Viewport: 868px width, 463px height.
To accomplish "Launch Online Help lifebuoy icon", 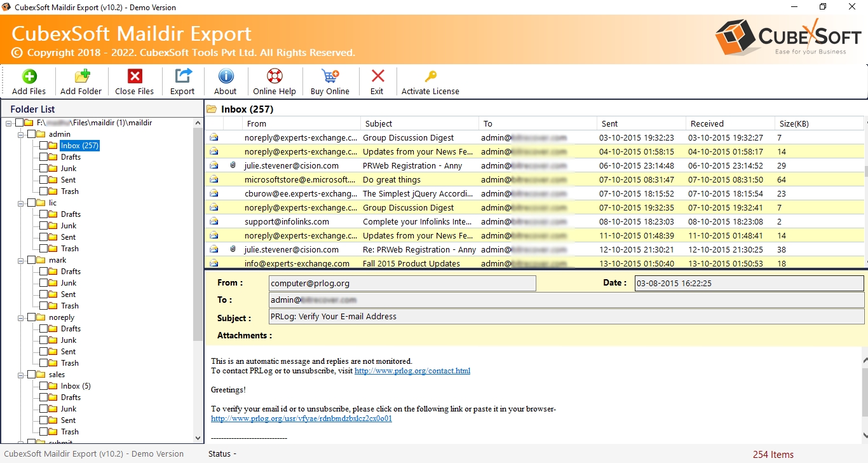I will point(275,77).
